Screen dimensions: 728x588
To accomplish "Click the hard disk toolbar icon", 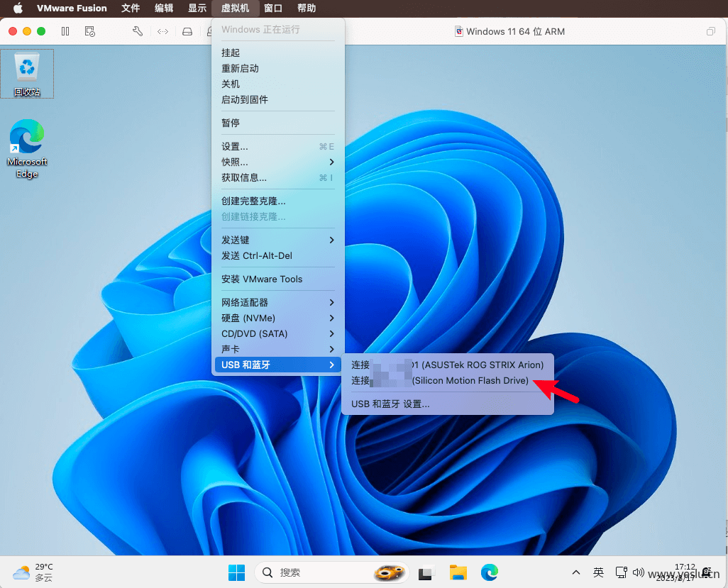I will pos(187,31).
